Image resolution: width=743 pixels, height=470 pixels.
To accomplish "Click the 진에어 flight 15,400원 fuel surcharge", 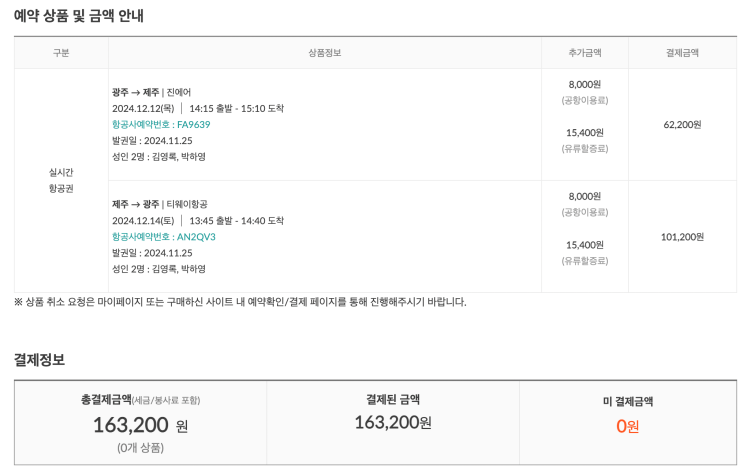I will 584,132.
